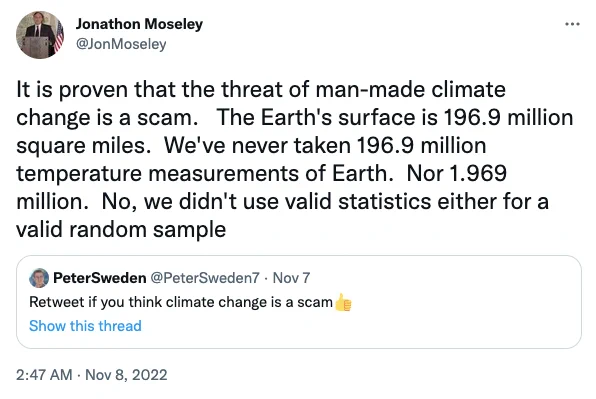Click the phrase "square miles" in tweet

coord(82,146)
